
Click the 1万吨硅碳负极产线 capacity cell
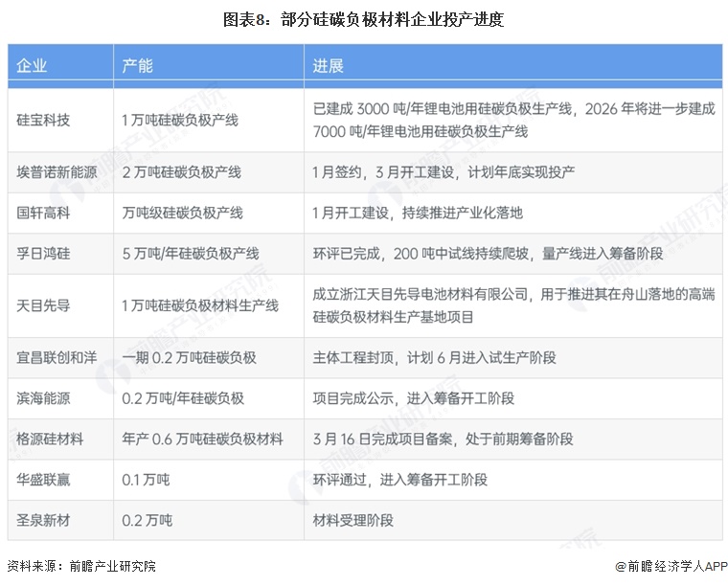point(209,121)
